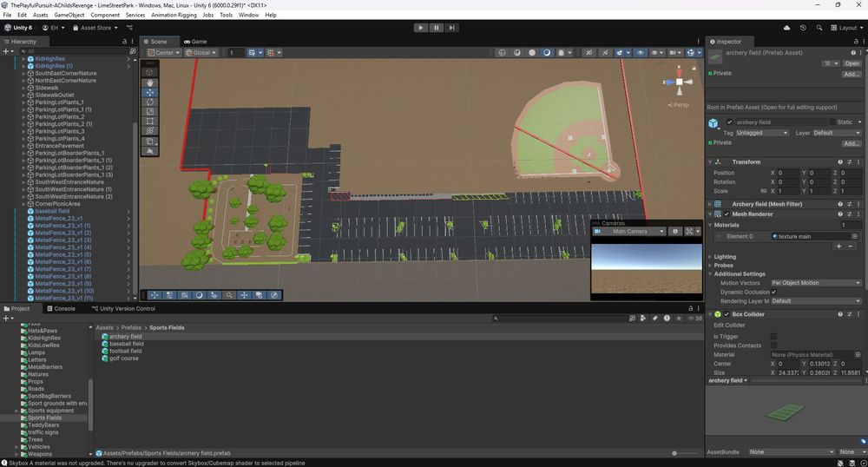The width and height of the screenshot is (868, 467).
Task: Select the combined Transform tool
Action: coord(150,130)
